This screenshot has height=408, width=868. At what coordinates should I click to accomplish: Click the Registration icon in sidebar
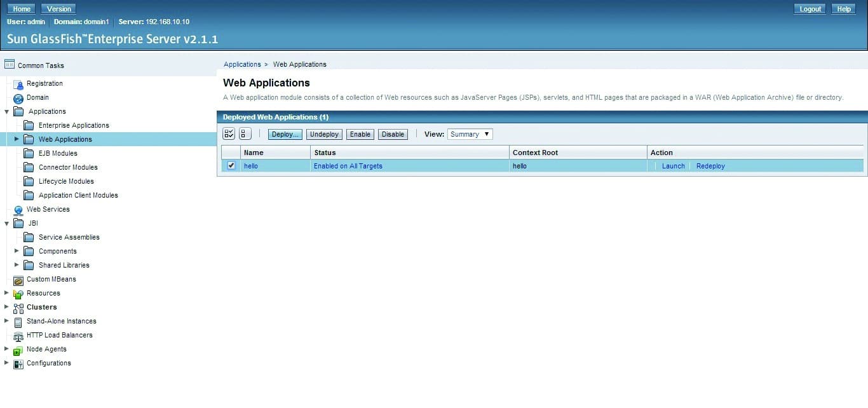[18, 84]
